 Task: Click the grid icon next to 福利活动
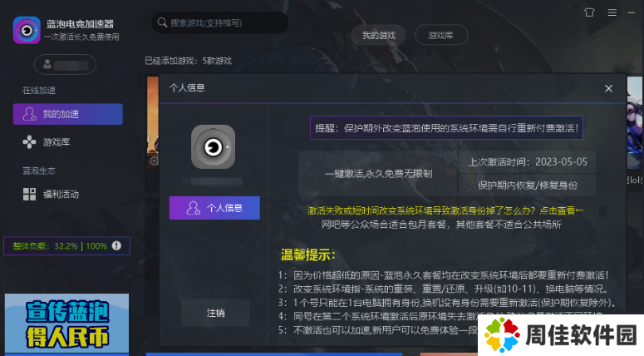tap(29, 194)
